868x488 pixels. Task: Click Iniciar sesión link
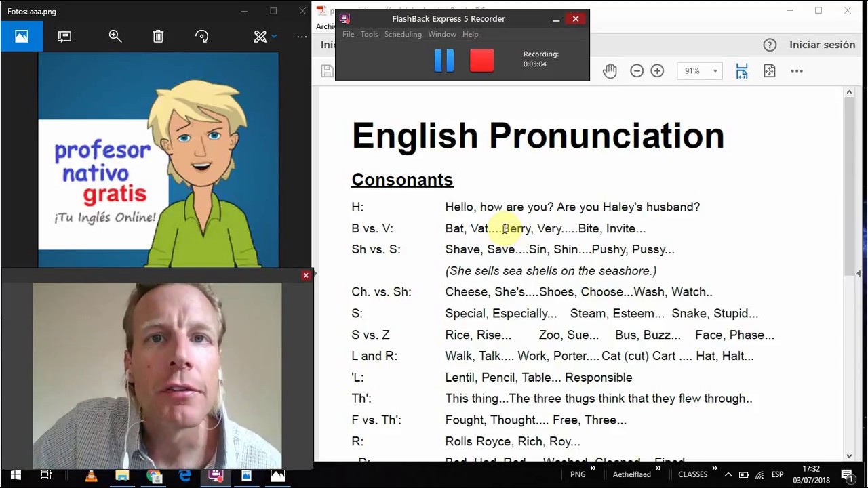coord(822,45)
